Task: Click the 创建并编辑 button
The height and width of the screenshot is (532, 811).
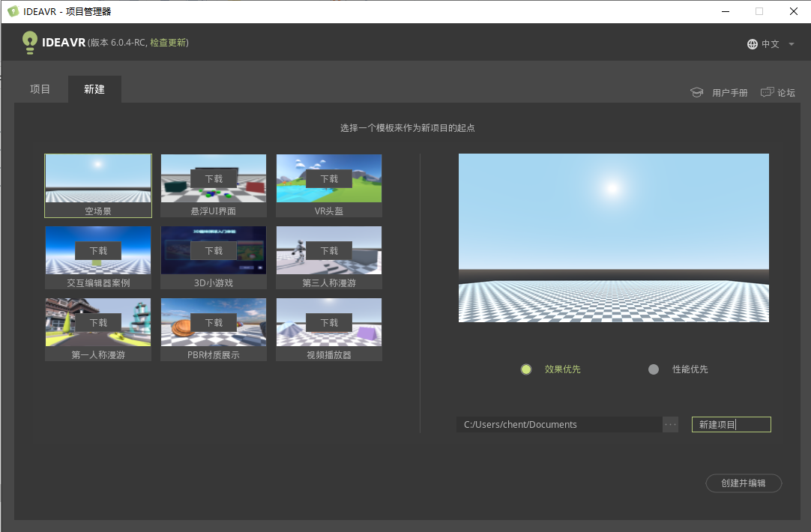Action: click(744, 483)
